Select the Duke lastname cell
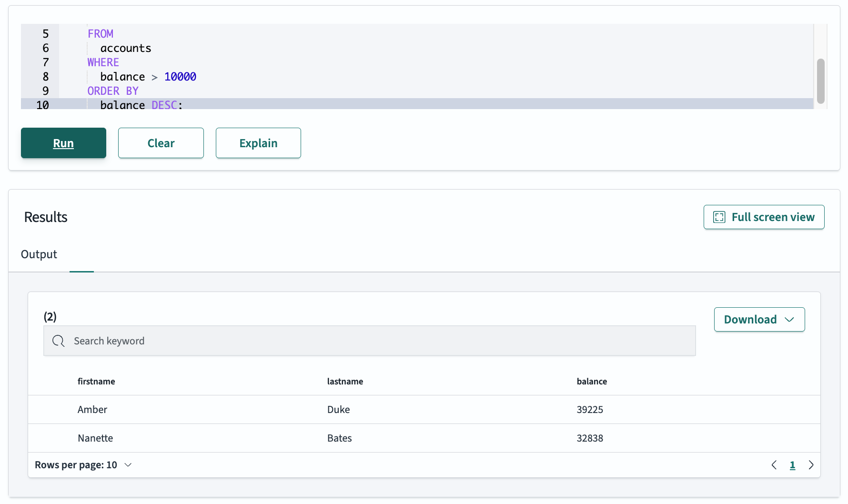 click(339, 410)
